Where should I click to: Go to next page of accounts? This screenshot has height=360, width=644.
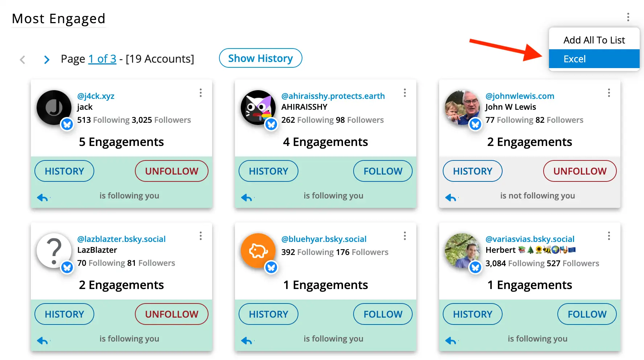click(x=46, y=59)
